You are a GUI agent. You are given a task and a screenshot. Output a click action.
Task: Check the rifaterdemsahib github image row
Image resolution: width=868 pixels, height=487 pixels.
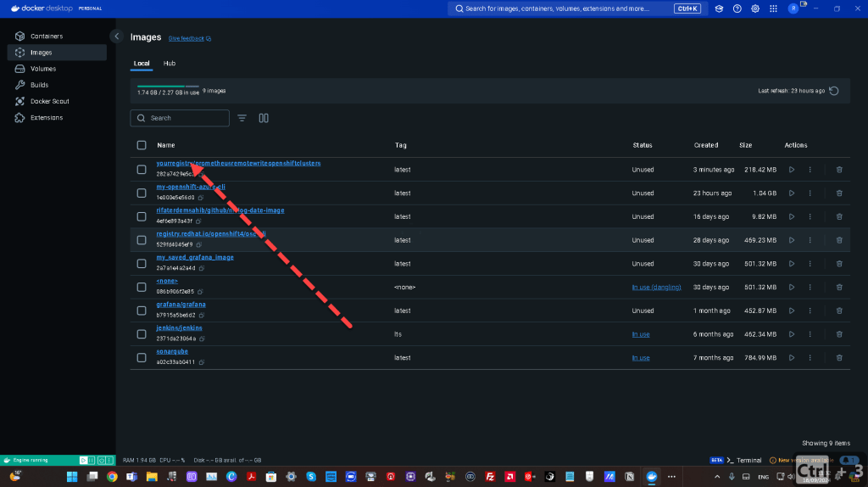pyautogui.click(x=142, y=216)
